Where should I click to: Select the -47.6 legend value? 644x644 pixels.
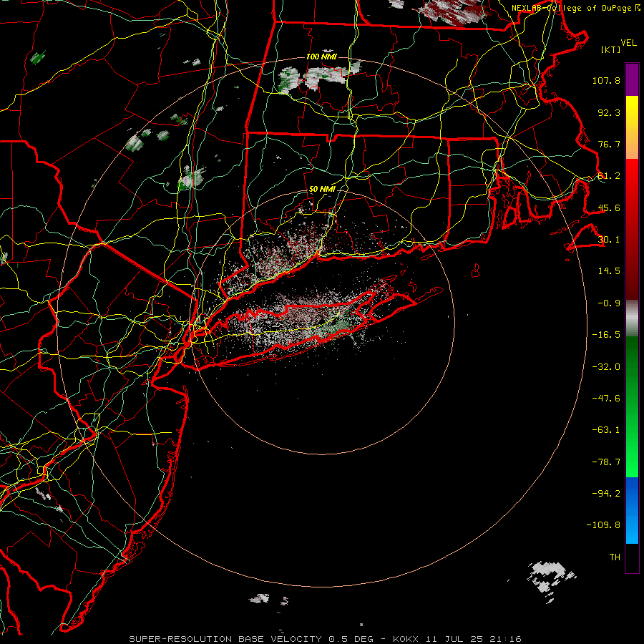[x=606, y=399]
